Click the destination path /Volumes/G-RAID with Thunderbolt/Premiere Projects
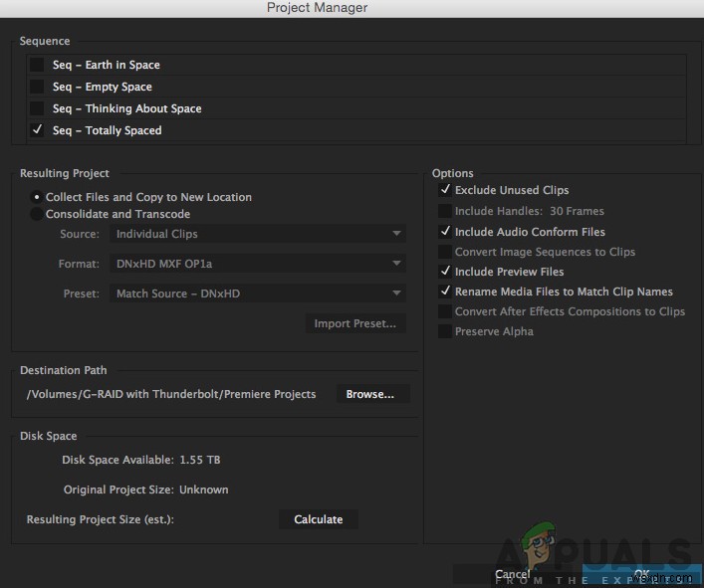The height and width of the screenshot is (588, 704). click(x=171, y=394)
